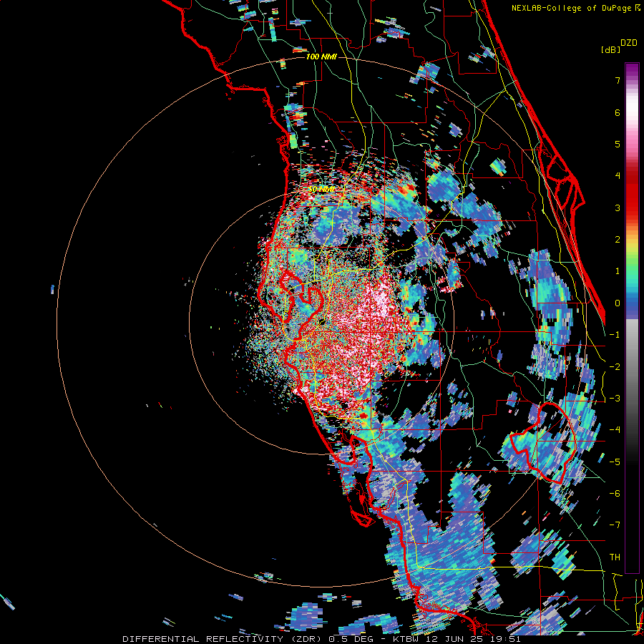Click the 0 value on color scale

[618, 303]
